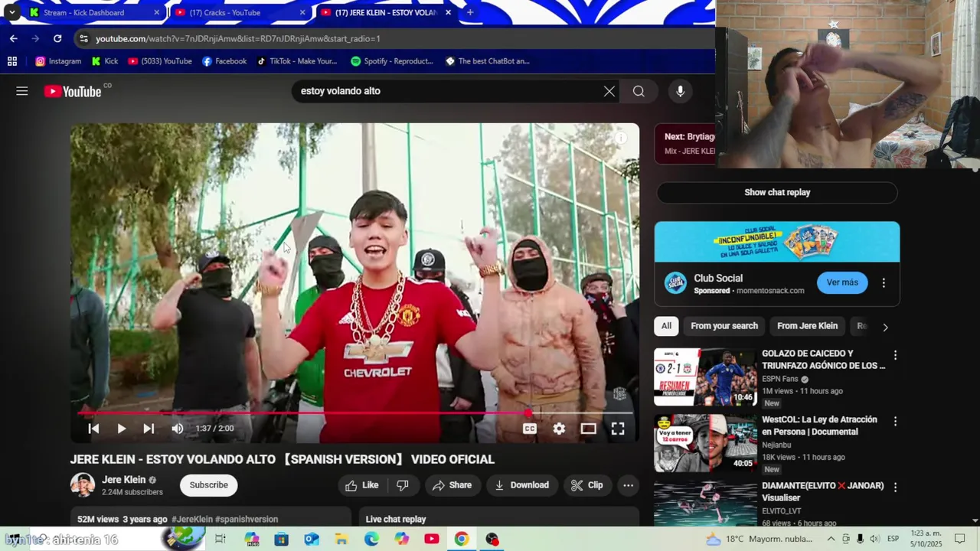Start voice search with the microphone

[680, 91]
